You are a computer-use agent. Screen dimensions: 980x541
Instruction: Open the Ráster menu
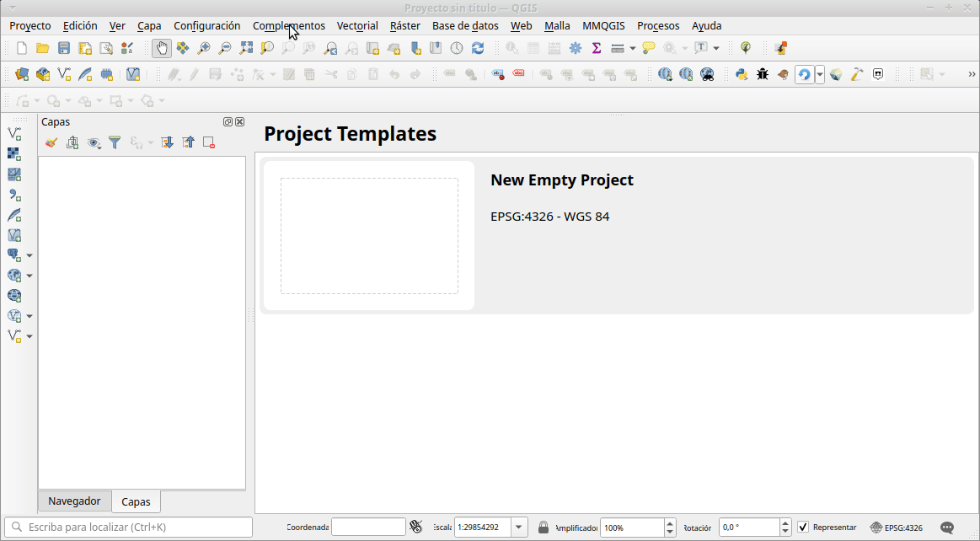(x=405, y=25)
